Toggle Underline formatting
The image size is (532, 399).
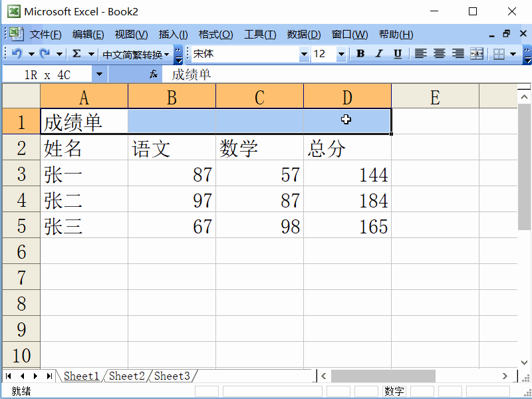tap(398, 54)
